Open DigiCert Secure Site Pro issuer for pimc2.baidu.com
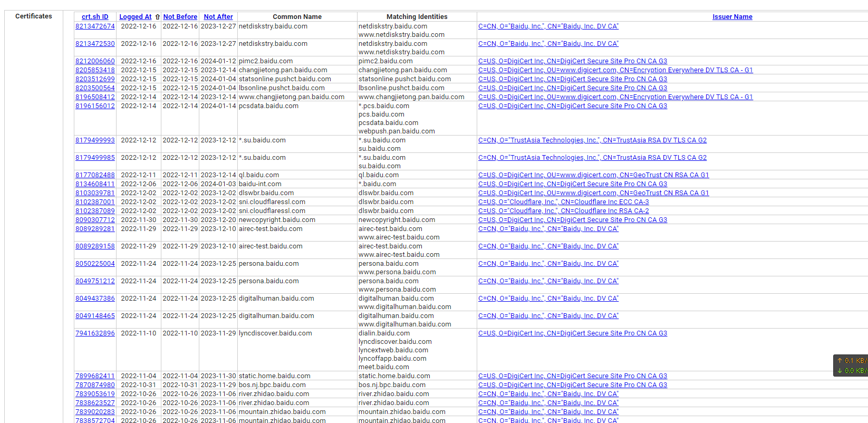 point(573,61)
